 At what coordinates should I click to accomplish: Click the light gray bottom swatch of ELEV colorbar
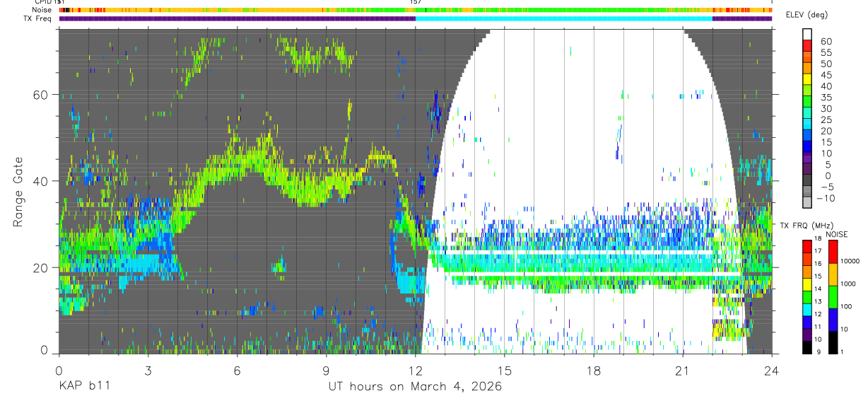807,203
